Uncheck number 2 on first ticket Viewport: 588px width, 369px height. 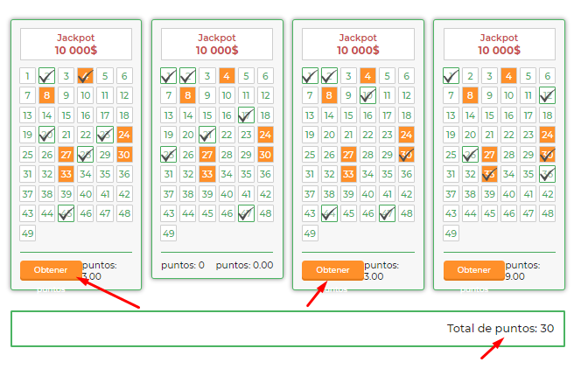[47, 76]
